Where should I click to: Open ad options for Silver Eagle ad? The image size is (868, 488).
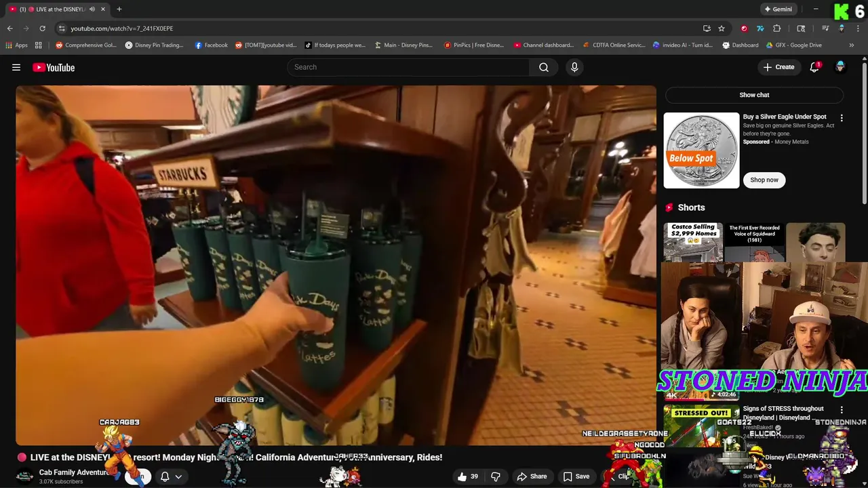[842, 117]
